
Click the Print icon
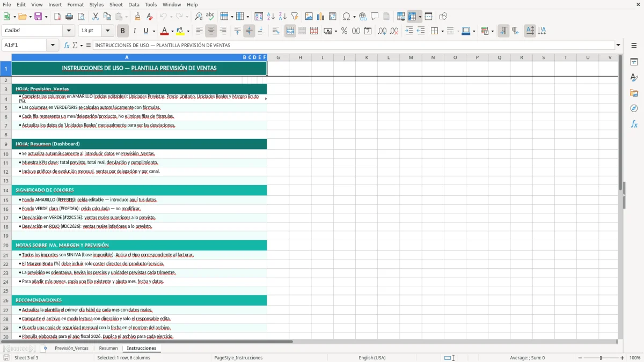click(x=69, y=17)
